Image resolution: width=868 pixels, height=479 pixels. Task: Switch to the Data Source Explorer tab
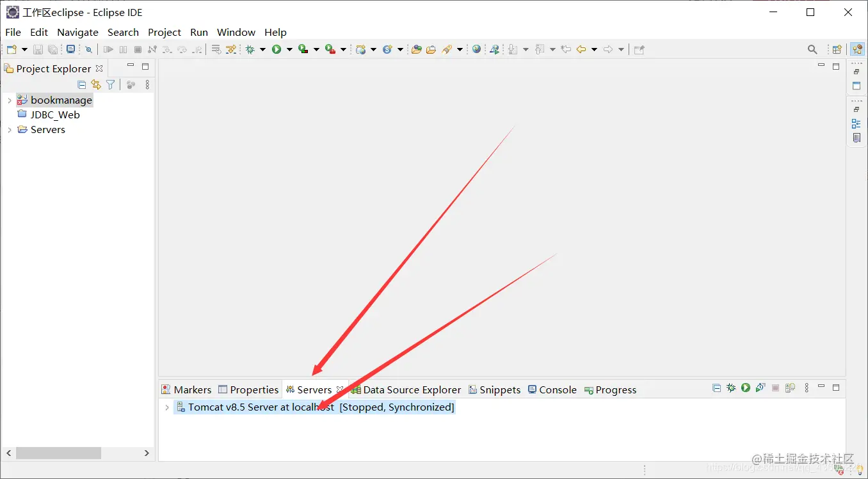[x=406, y=389]
